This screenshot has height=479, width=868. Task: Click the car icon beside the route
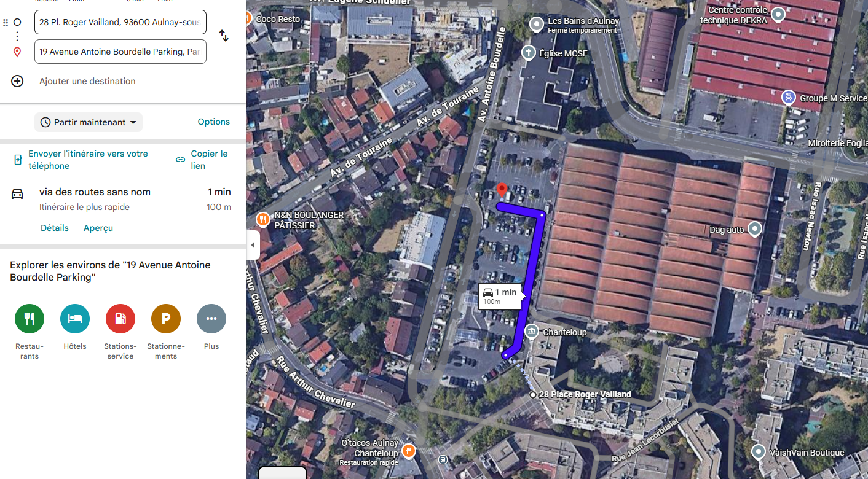[x=17, y=194]
